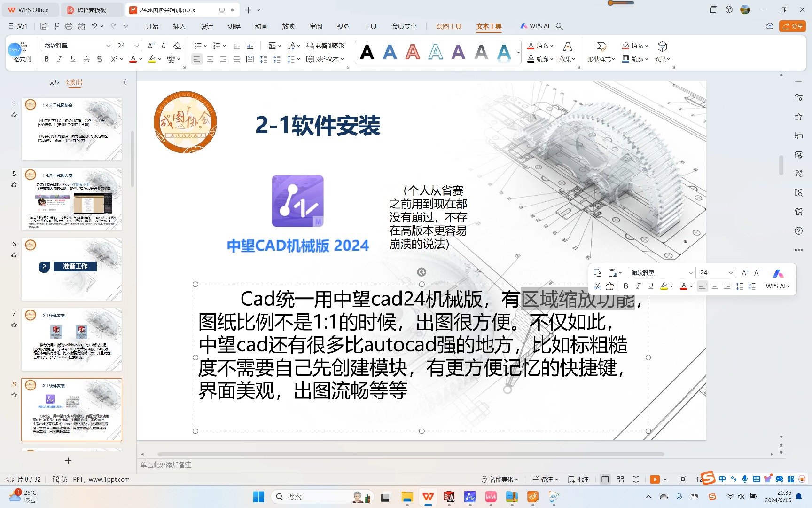Click the clear formatting eraser icon

[x=177, y=46]
